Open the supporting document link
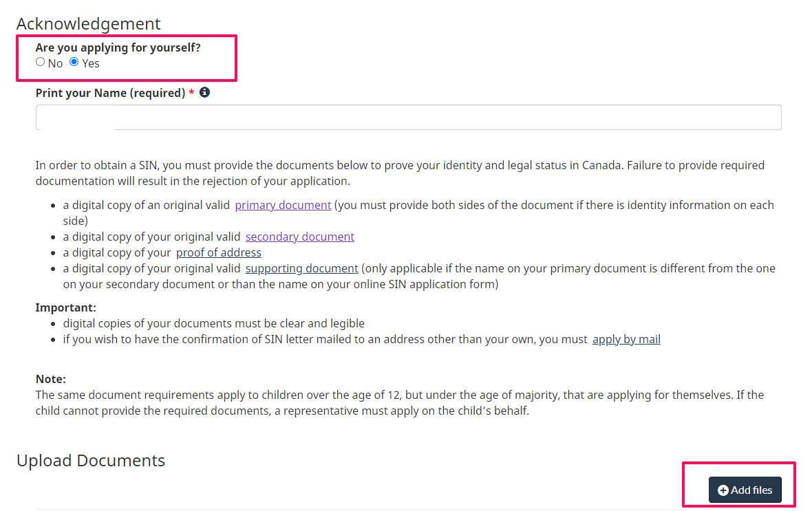 [x=301, y=268]
